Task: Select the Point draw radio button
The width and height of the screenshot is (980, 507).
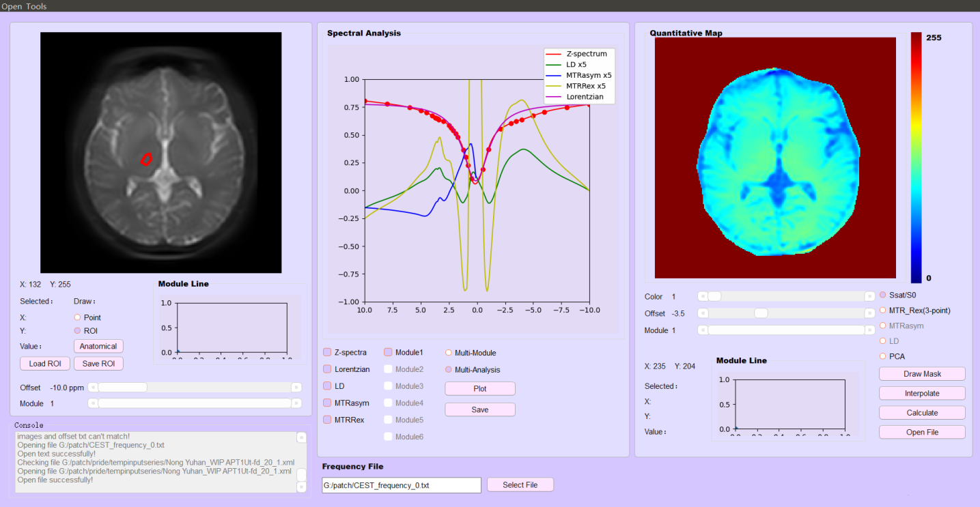Action: coord(77,317)
